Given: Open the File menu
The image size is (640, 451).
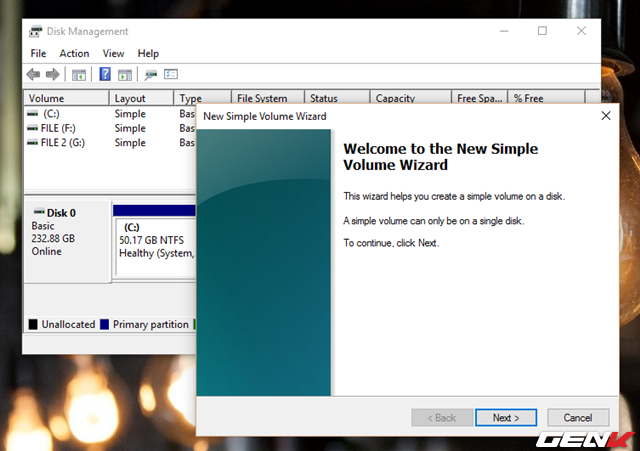Looking at the screenshot, I should pos(38,53).
